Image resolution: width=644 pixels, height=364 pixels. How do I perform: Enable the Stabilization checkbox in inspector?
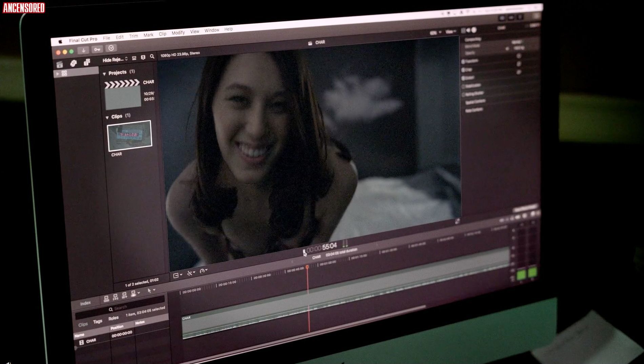tap(463, 86)
